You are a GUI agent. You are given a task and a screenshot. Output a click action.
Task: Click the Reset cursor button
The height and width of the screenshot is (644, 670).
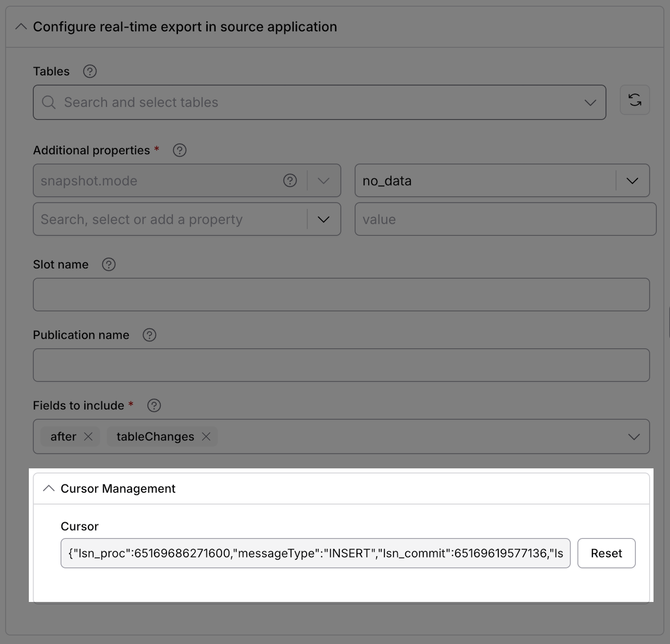(x=606, y=553)
